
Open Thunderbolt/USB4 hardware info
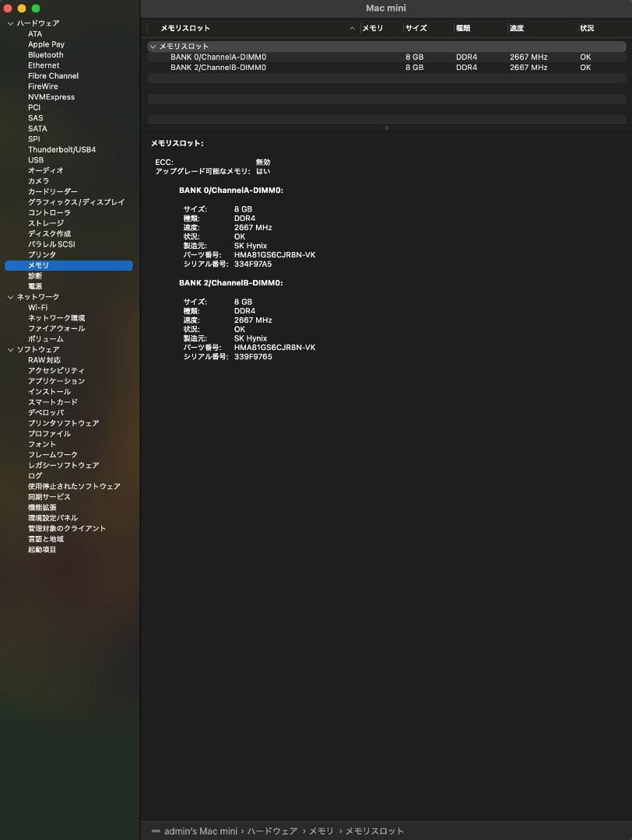coord(61,149)
